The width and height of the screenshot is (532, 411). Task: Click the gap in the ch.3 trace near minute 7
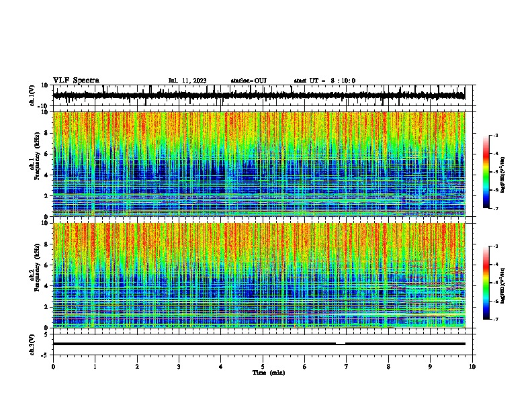click(x=341, y=343)
